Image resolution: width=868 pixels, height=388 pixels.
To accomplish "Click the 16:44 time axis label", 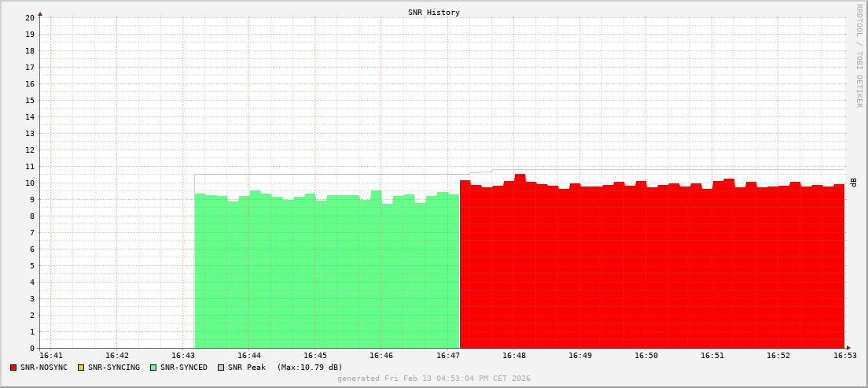I will click(248, 357).
